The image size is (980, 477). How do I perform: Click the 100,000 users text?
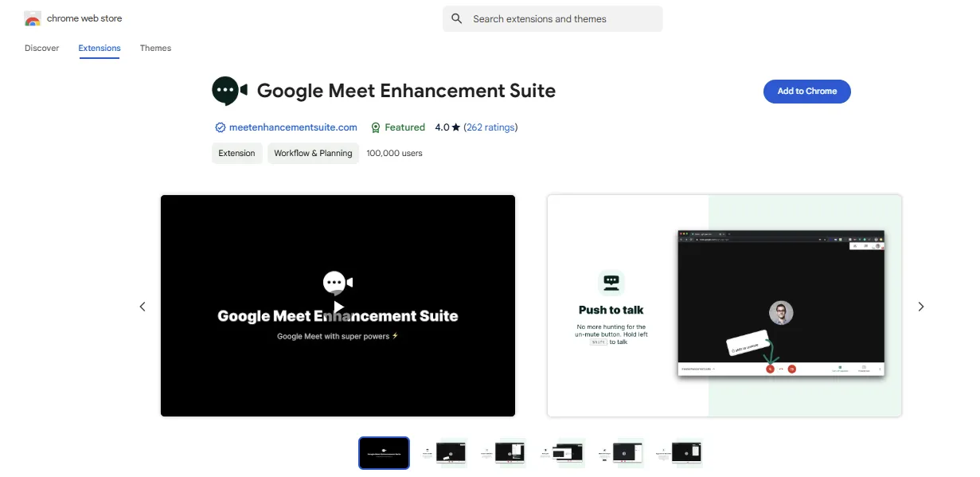click(x=394, y=153)
